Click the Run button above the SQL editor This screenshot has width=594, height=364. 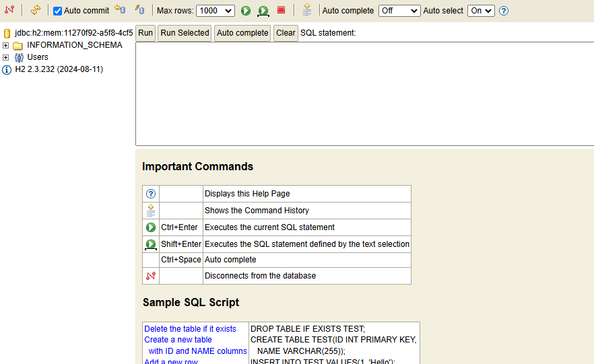pyautogui.click(x=145, y=33)
